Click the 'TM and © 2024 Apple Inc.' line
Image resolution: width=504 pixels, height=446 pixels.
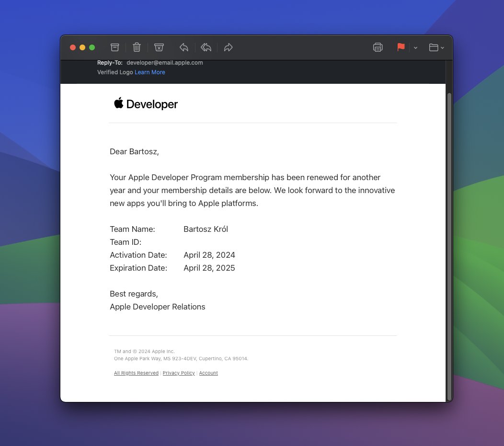pos(144,352)
